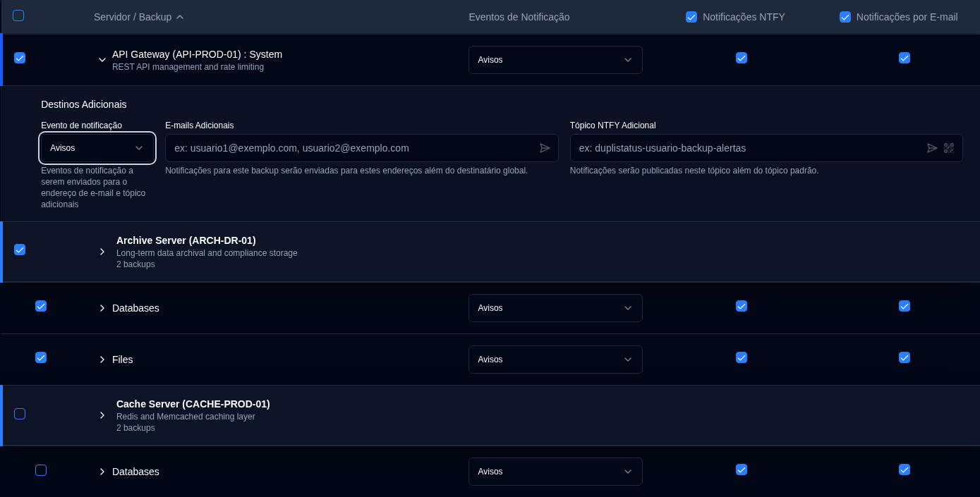This screenshot has width=980, height=497.
Task: Expand Archive Server Databases backup row
Action: point(102,308)
